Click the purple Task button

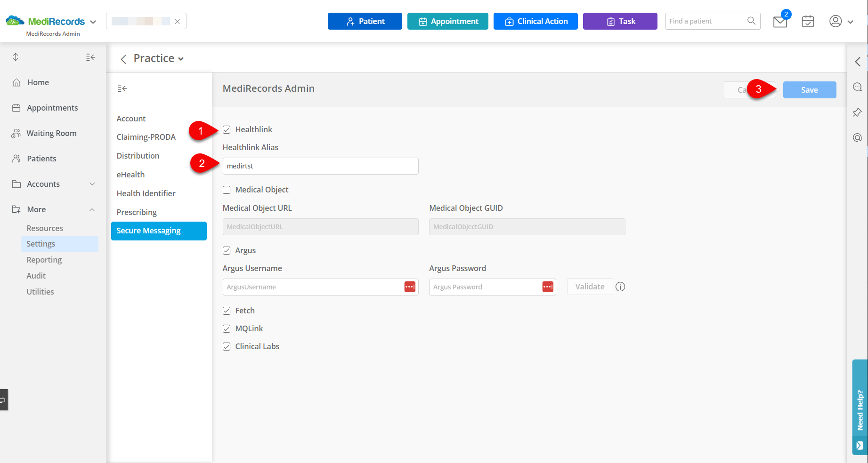620,21
